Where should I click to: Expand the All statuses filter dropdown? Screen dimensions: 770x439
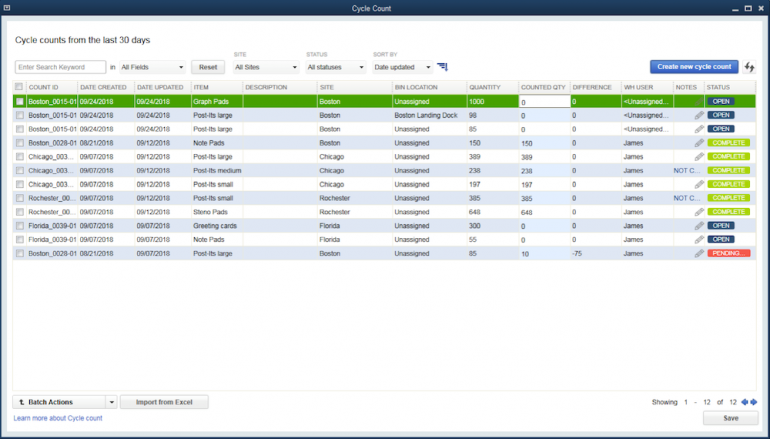tap(336, 67)
